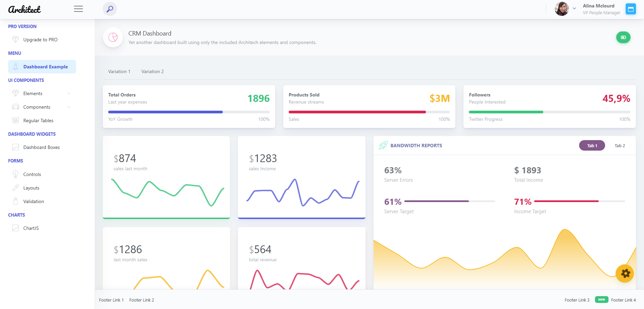
Task: Open Footer Link 3
Action: pos(577,300)
